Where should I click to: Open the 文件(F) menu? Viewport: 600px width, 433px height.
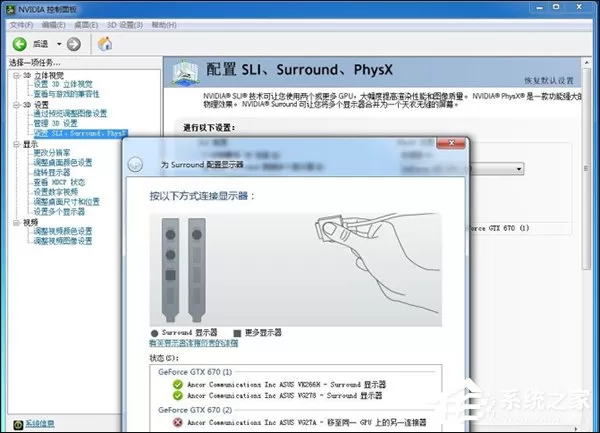pos(21,25)
